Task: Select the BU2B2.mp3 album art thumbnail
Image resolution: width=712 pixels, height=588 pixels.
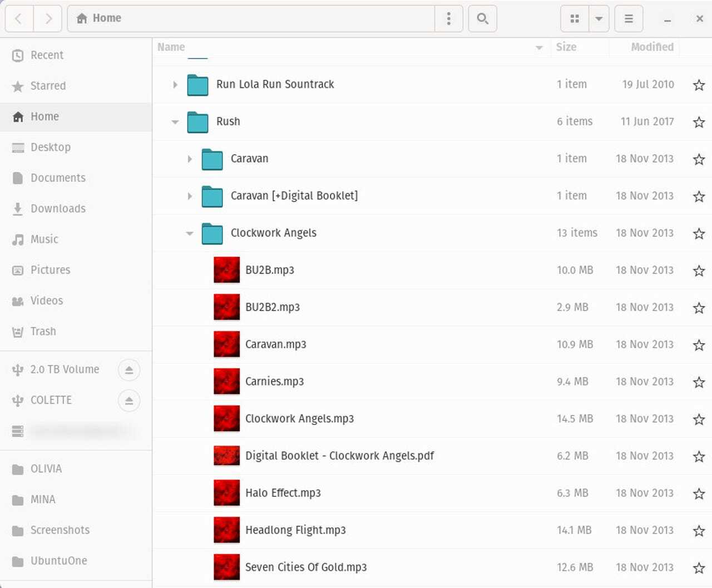Action: (227, 308)
